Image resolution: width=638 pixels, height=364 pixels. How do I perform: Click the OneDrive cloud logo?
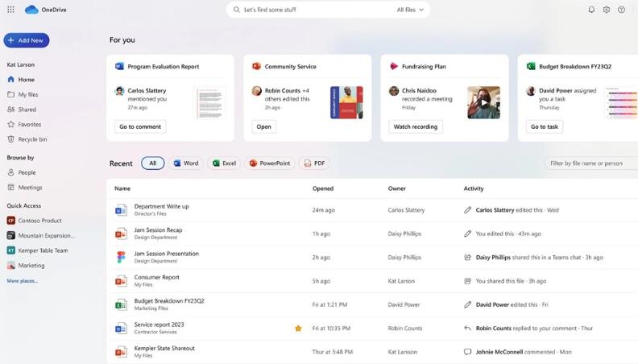click(x=31, y=10)
